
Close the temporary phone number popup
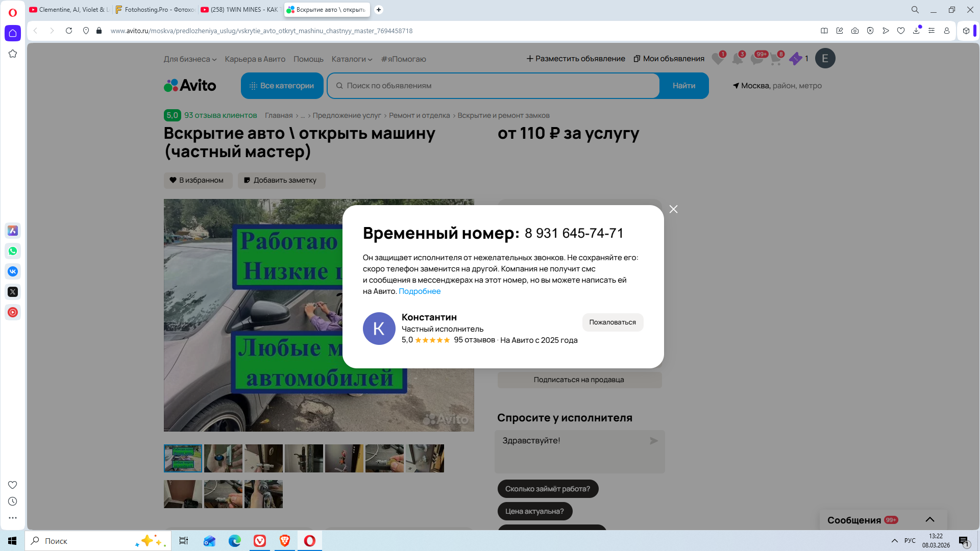click(x=673, y=209)
